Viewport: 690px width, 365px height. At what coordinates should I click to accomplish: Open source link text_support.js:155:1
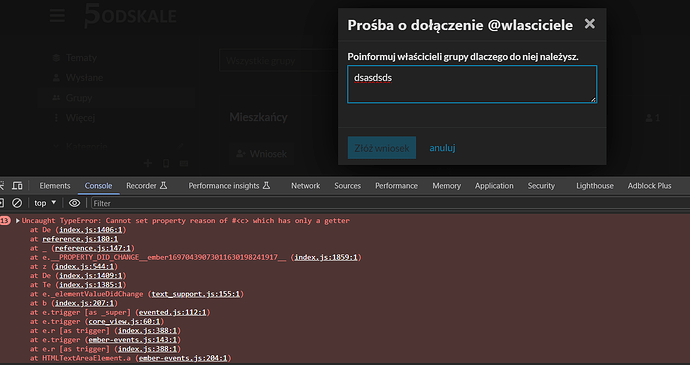[x=195, y=294]
